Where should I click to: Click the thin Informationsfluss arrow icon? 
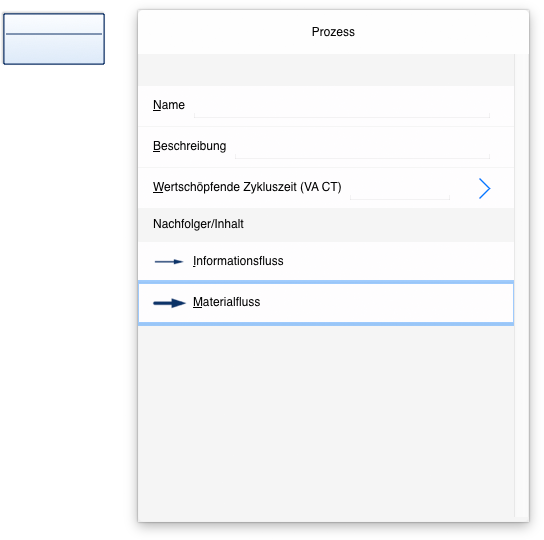(x=169, y=262)
